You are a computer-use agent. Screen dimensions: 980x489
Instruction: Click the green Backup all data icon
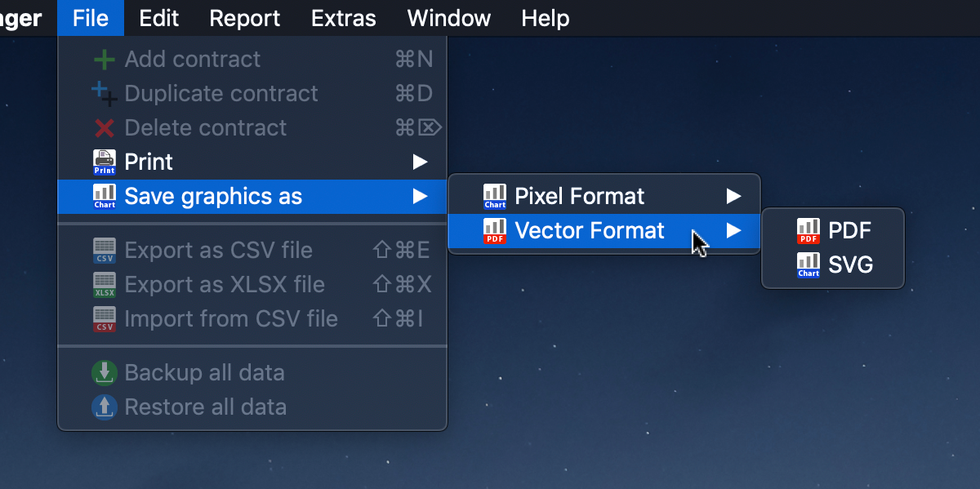(x=105, y=373)
